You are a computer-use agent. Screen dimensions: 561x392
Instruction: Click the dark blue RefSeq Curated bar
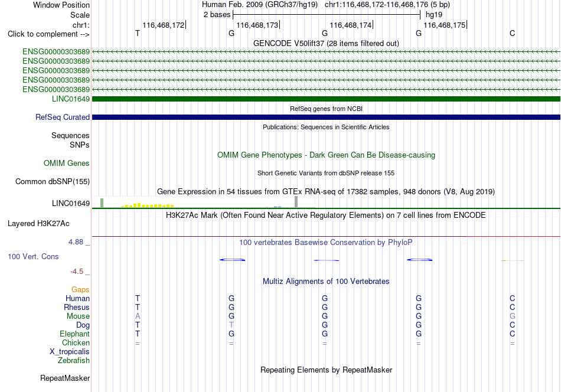pyautogui.click(x=326, y=117)
